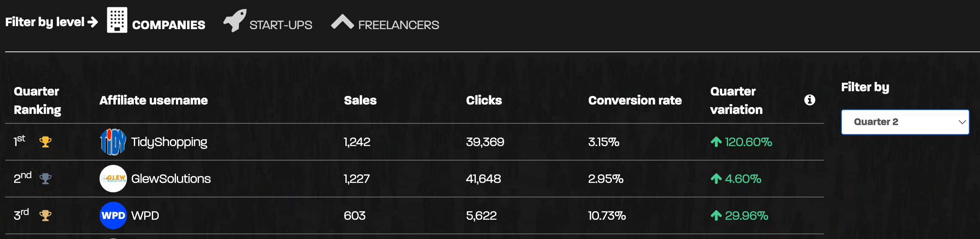
Task: Click the Quarter variation info icon
Action: tap(810, 100)
